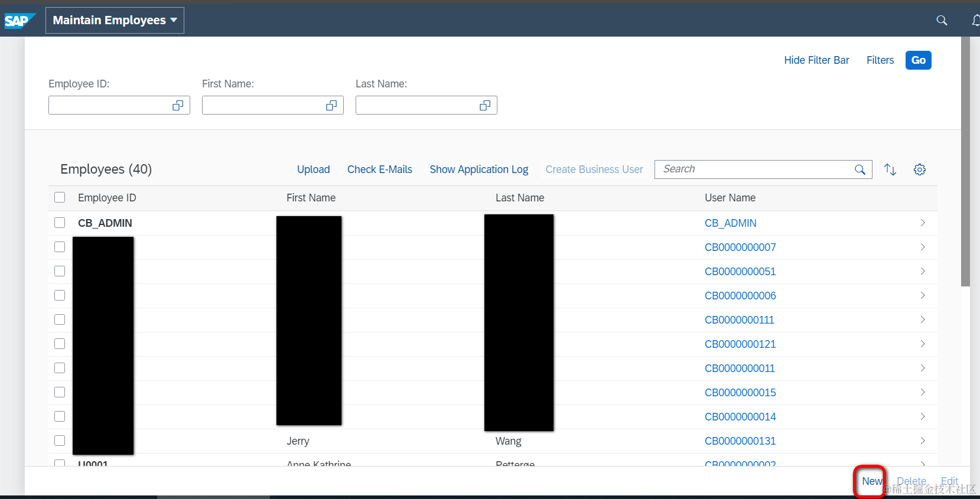The width and height of the screenshot is (980, 499).
Task: Open details chevron for CB0000000111 row
Action: [923, 319]
